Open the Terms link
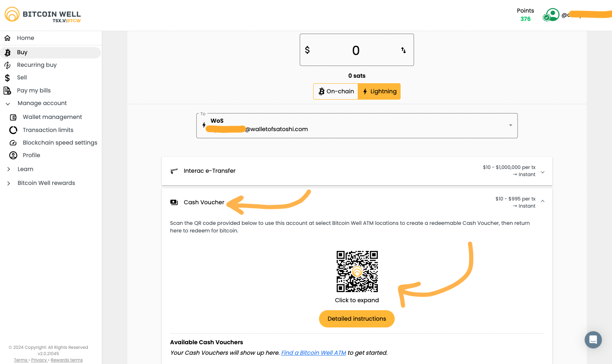Image resolution: width=612 pixels, height=364 pixels. [21, 360]
